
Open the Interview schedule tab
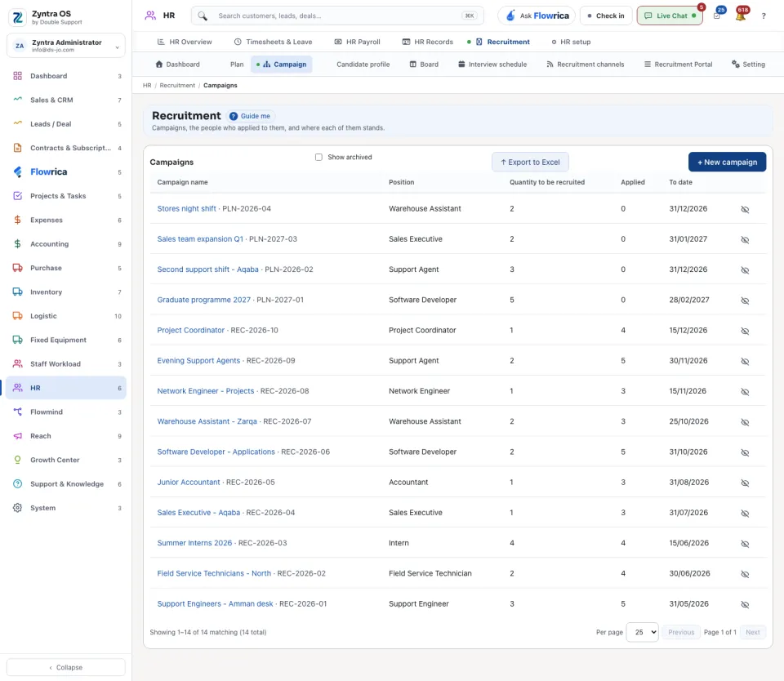(x=492, y=65)
